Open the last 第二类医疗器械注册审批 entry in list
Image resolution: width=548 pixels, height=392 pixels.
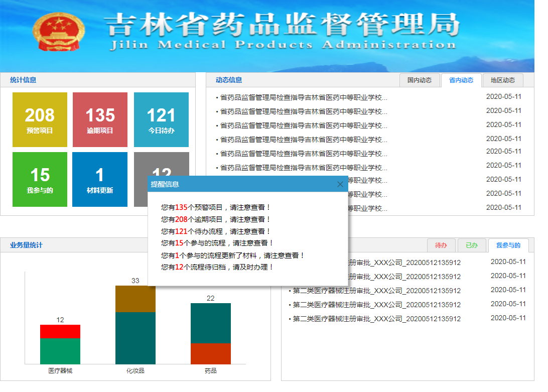[x=376, y=319]
